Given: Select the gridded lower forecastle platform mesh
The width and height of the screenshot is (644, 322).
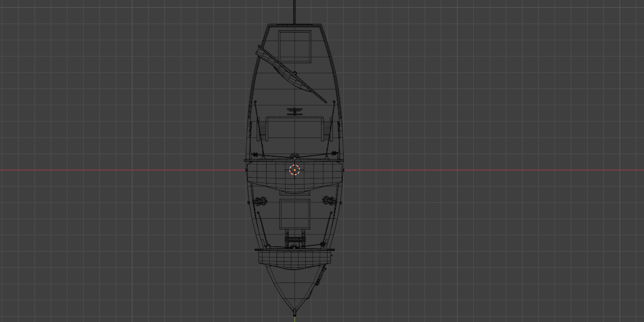Looking at the screenshot, I should click(x=295, y=259).
